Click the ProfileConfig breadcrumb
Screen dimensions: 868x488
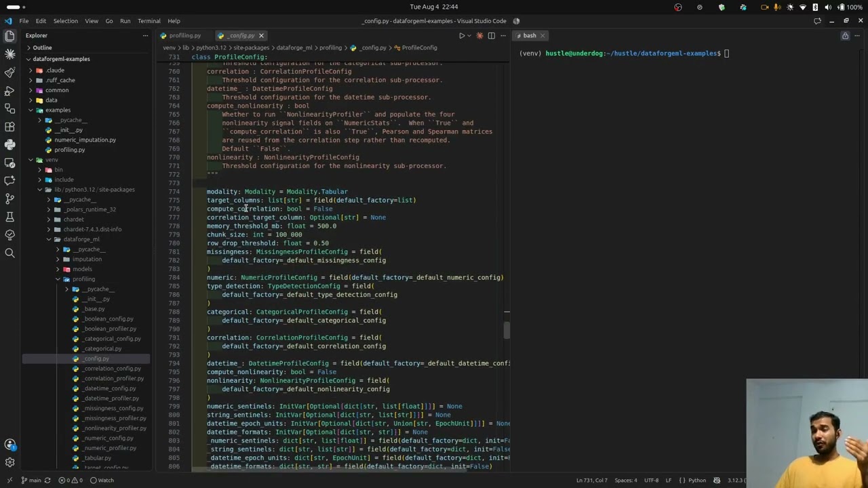[416, 47]
